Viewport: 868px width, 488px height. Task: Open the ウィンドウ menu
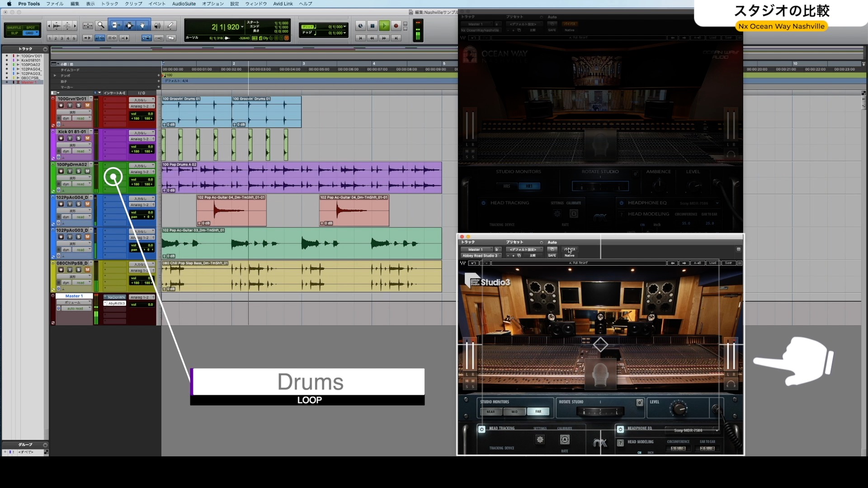pos(256,4)
